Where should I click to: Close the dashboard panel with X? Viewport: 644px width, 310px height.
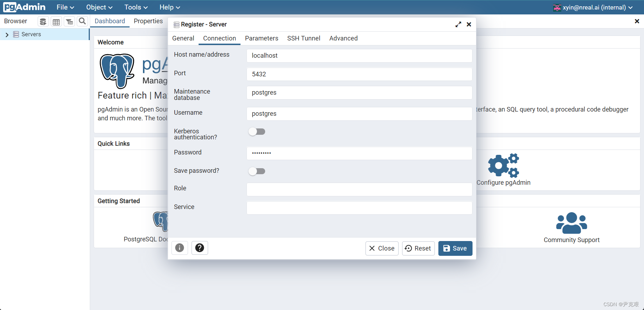click(x=637, y=21)
